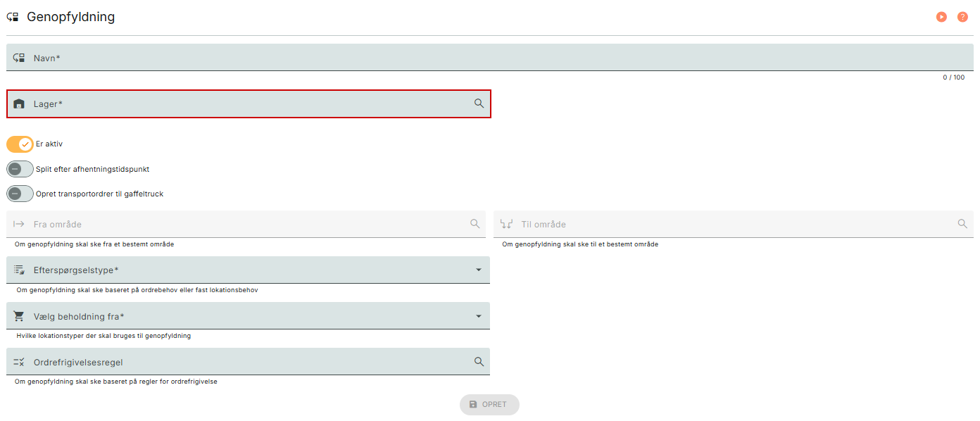Click hint 'Om genopfyldning skal ske fra et bestemt område'

click(x=94, y=244)
